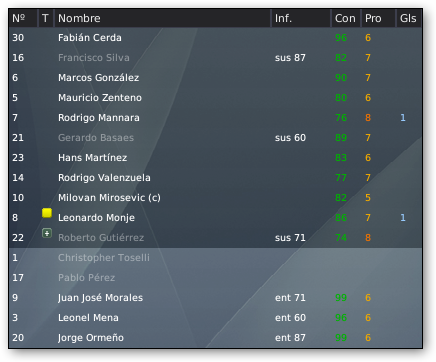Image resolution: width=436 pixels, height=362 pixels.
Task: Select Rodrigo Mannara in the list
Action: point(215,118)
